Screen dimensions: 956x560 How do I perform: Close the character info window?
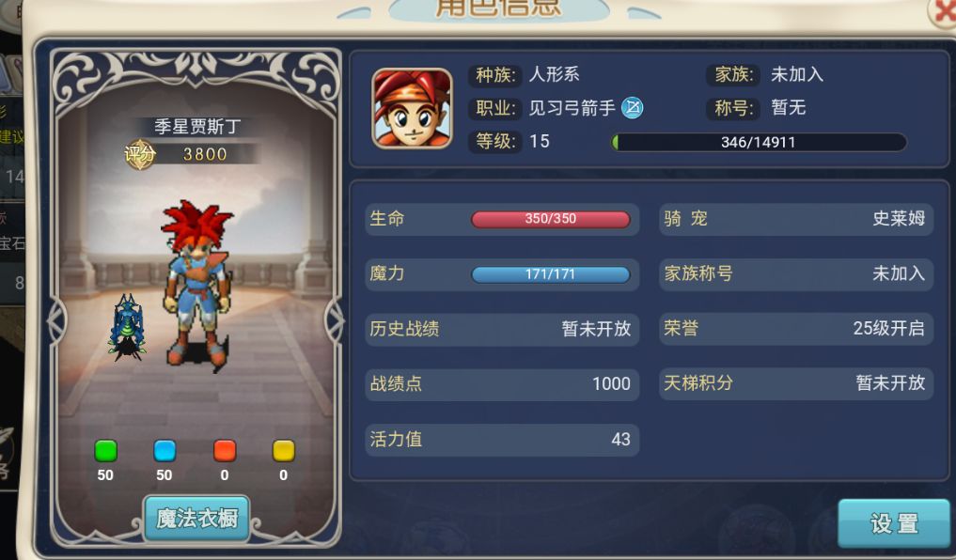[943, 11]
